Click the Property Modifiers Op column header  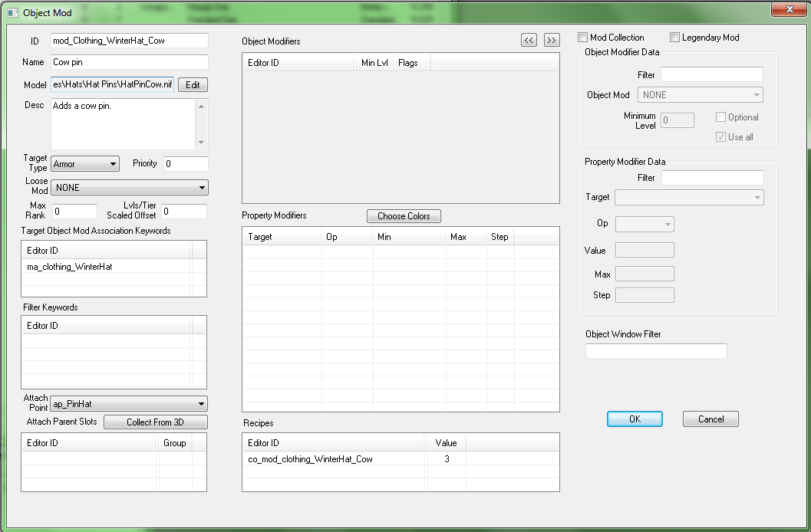coord(347,237)
